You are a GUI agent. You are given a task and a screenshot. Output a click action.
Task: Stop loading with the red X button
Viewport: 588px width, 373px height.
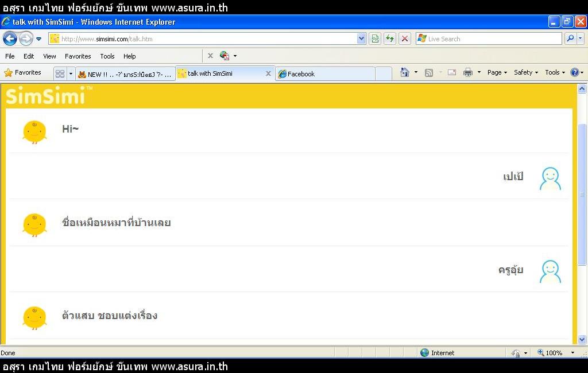tap(405, 38)
